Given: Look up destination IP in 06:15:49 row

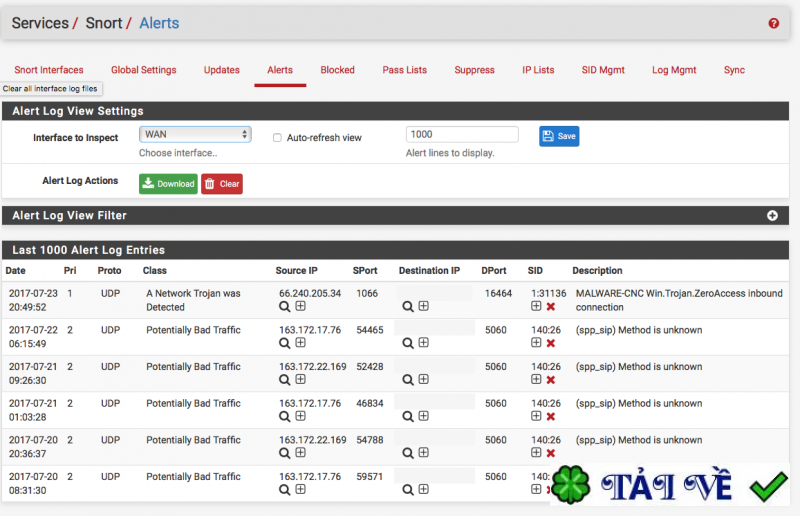Looking at the screenshot, I should pyautogui.click(x=408, y=343).
